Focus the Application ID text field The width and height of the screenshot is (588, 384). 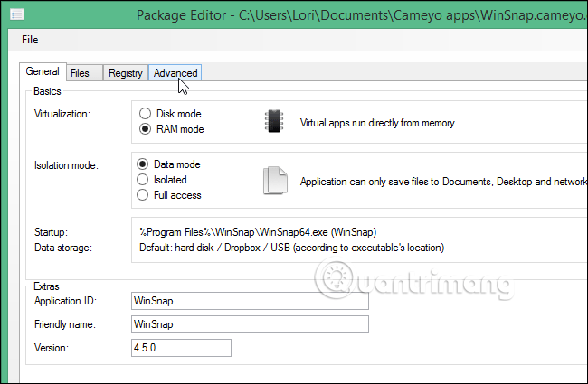tap(251, 301)
